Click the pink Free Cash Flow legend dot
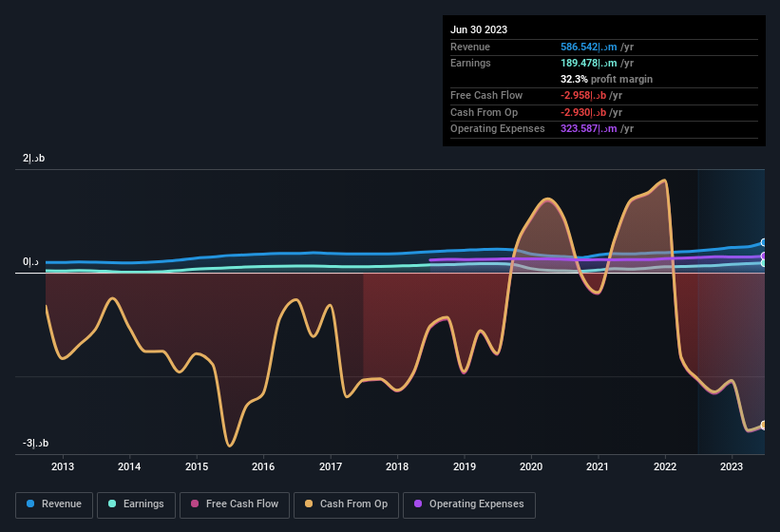The width and height of the screenshot is (780, 532). 195,503
